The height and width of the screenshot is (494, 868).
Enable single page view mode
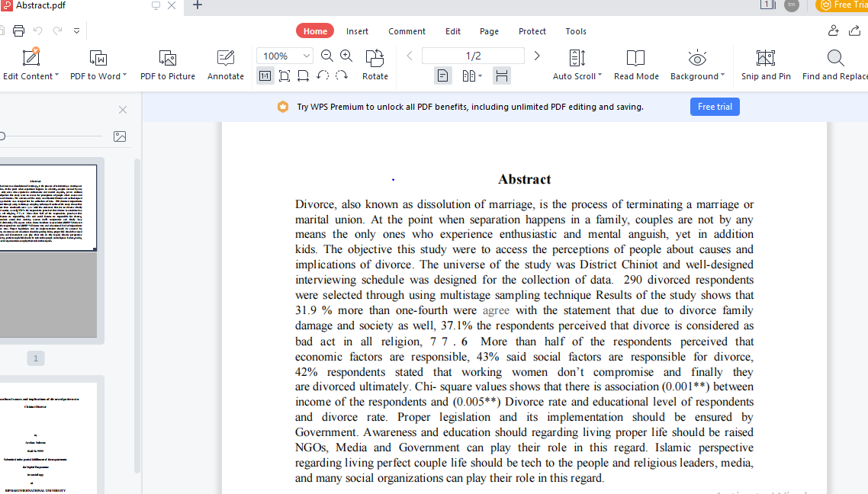pyautogui.click(x=443, y=75)
